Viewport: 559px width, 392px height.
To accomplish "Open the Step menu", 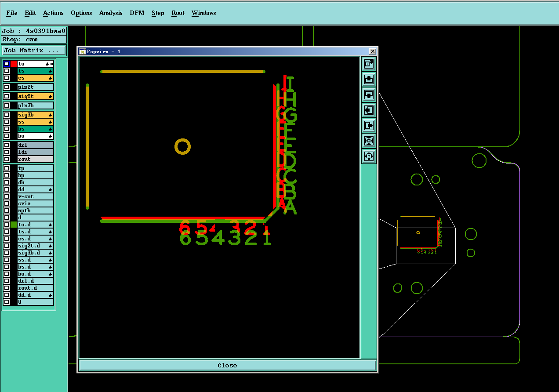I will tap(158, 13).
